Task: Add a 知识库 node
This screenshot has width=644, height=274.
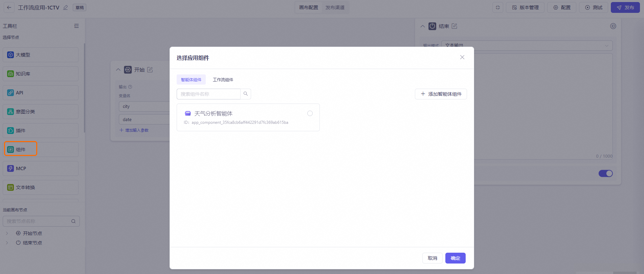Action: [x=41, y=74]
